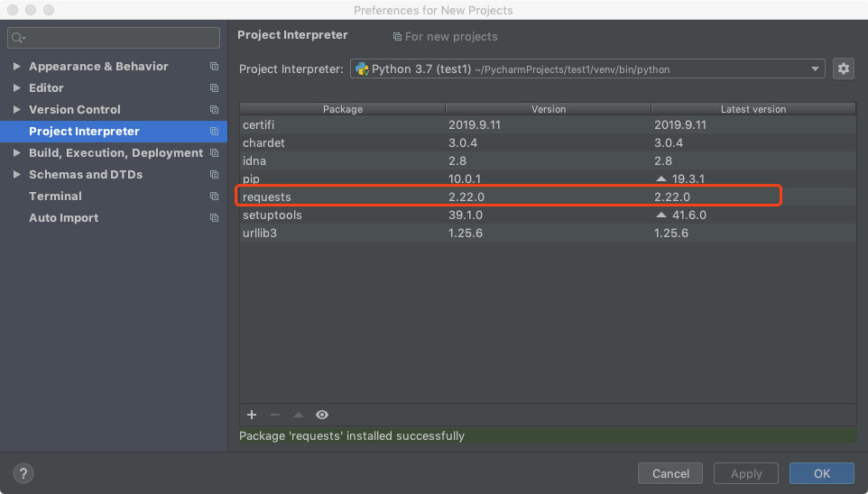The width and height of the screenshot is (868, 494).
Task: Click copy icon next to Terminal
Action: (214, 196)
